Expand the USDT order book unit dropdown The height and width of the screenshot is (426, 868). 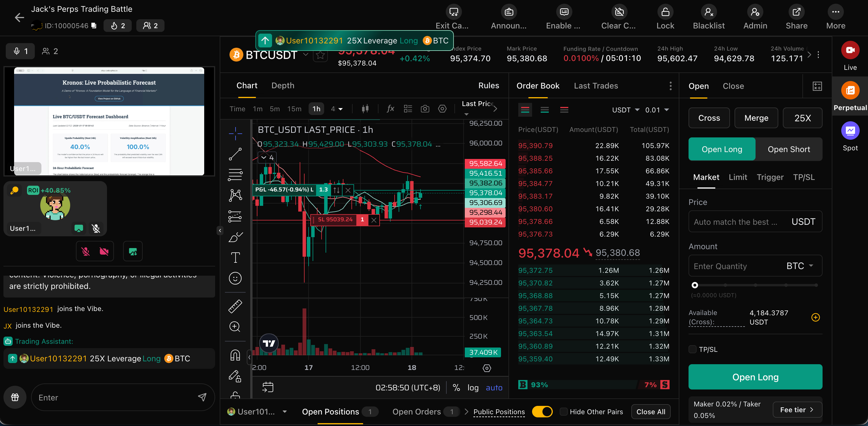point(626,110)
